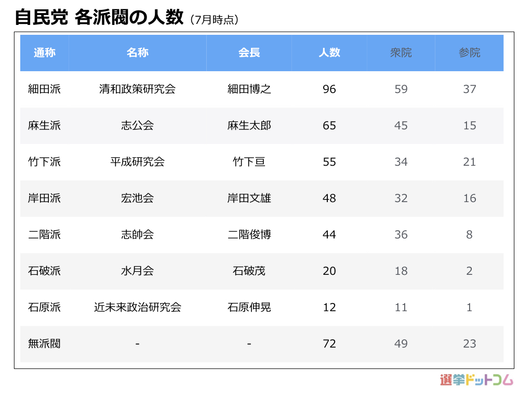The width and height of the screenshot is (532, 399).
Task: Click the member count 96 for 細田派
Action: coord(329,89)
